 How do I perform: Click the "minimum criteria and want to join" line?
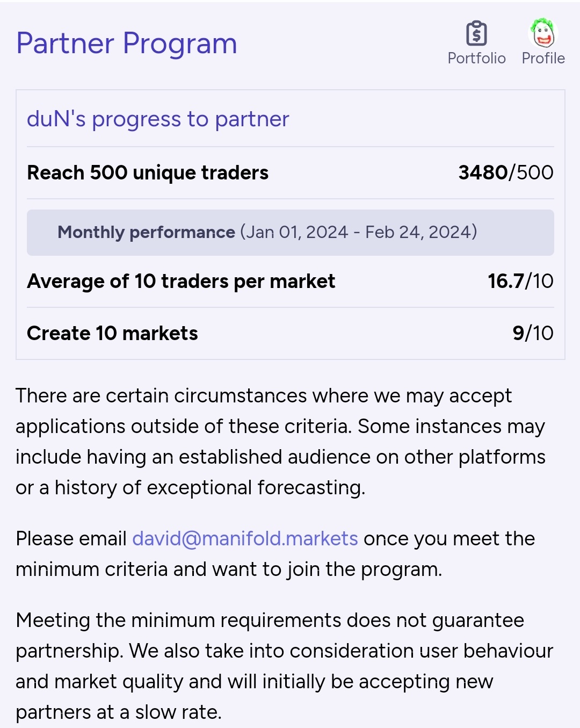click(x=229, y=570)
